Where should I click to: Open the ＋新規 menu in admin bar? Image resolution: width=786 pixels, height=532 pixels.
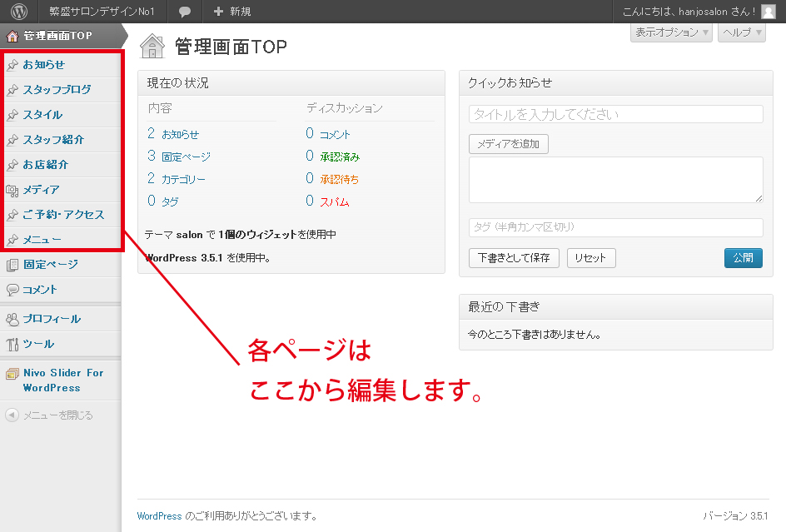(231, 12)
